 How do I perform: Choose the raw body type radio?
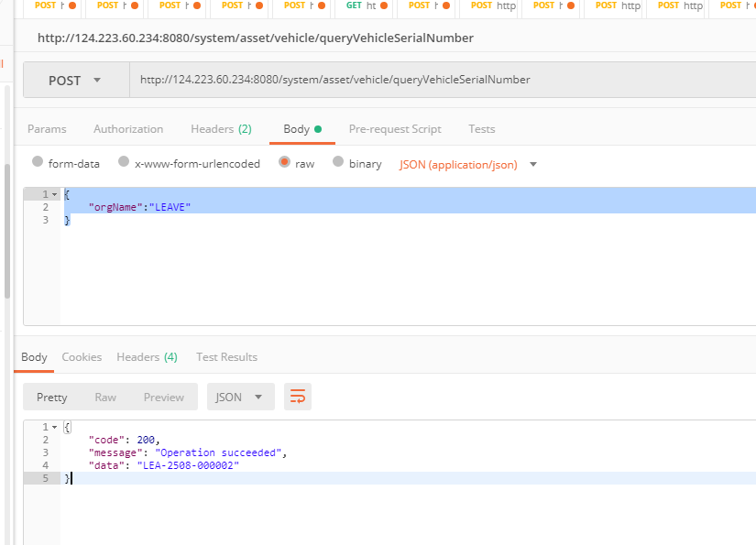click(x=284, y=163)
